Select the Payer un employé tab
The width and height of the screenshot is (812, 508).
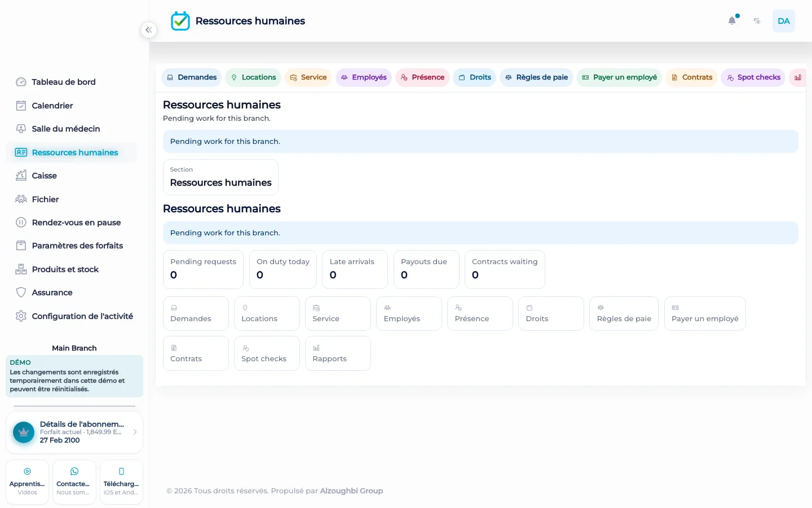(x=619, y=77)
